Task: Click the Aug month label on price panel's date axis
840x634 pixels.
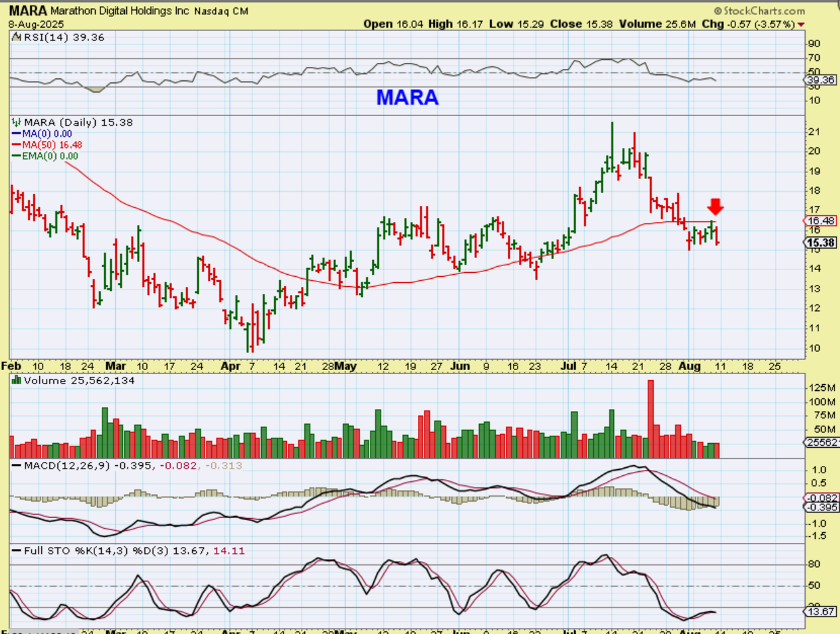Action: click(x=691, y=366)
